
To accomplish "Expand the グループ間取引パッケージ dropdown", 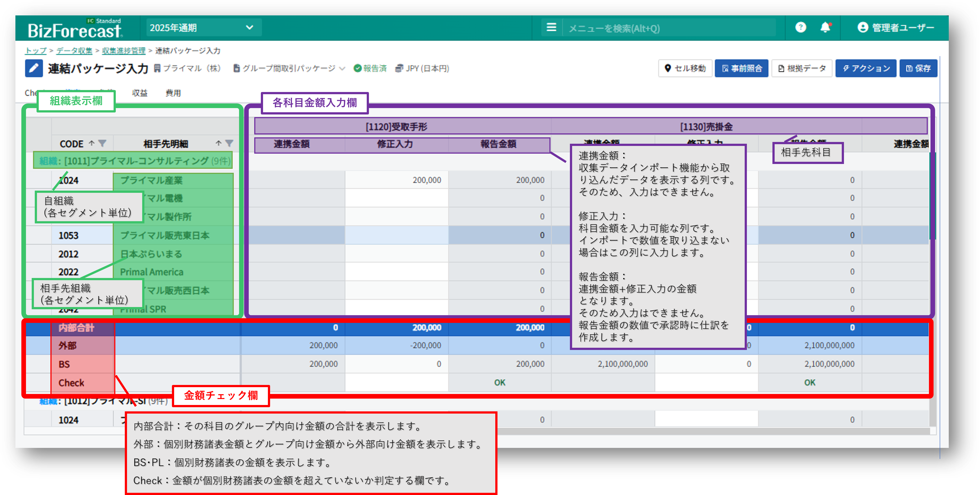I will pyautogui.click(x=289, y=68).
